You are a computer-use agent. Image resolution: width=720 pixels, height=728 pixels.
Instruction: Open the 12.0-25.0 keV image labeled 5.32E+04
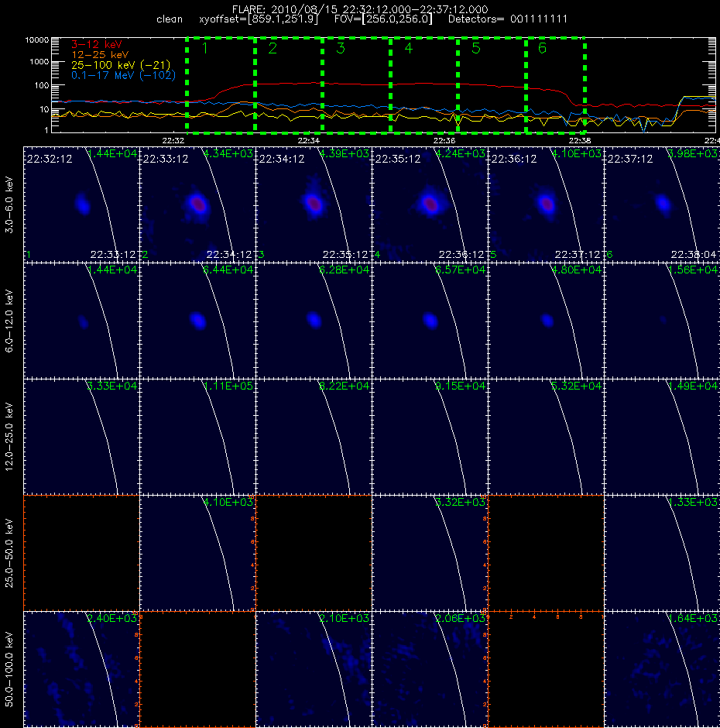click(546, 437)
